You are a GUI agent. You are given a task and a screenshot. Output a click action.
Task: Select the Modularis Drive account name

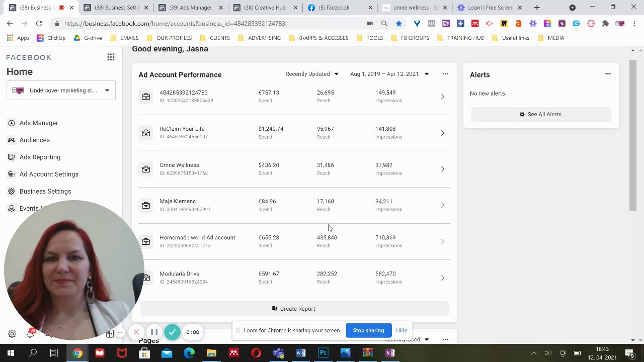(x=179, y=274)
